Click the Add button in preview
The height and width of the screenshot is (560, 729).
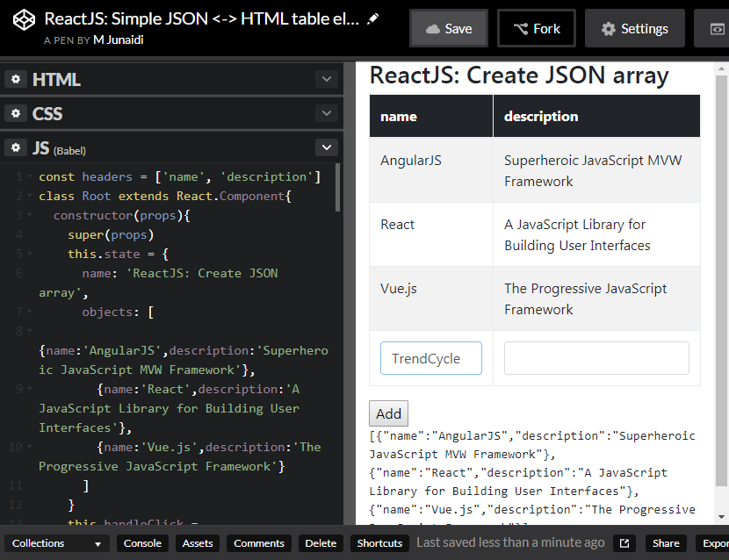coord(389,413)
